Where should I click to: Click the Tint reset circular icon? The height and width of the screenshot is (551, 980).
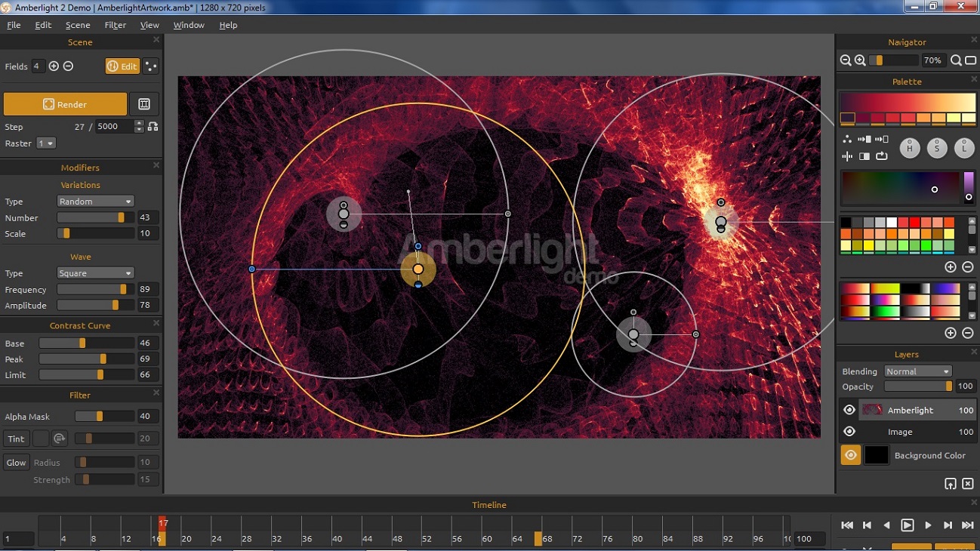click(x=60, y=439)
